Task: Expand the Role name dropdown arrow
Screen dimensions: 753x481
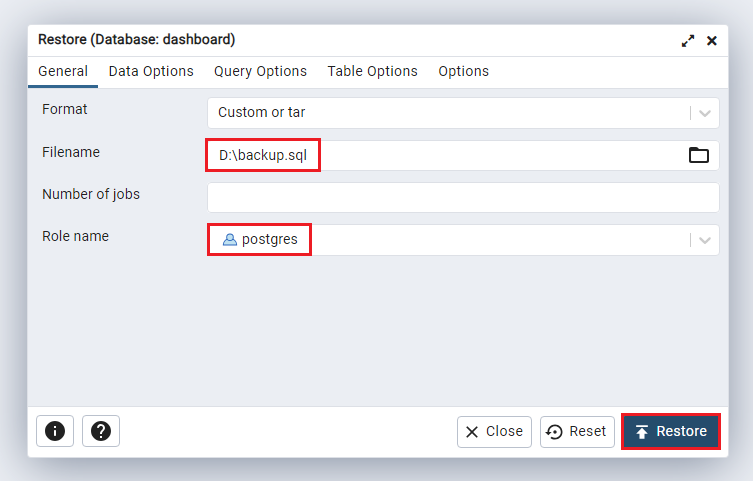Action: pyautogui.click(x=705, y=240)
